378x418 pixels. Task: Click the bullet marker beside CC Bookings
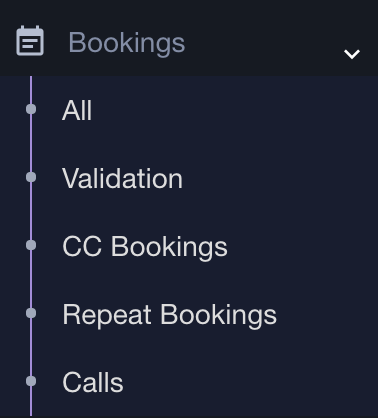(31, 245)
